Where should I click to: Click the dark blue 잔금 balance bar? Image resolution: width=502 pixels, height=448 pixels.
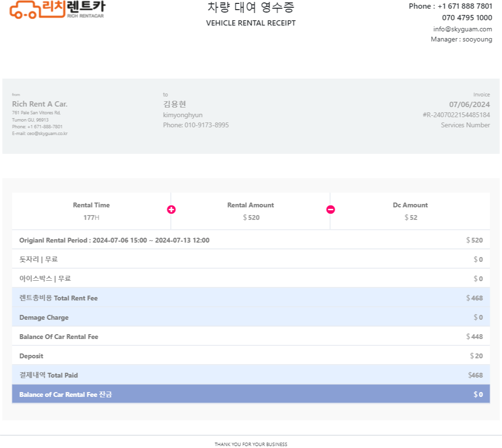(x=251, y=394)
